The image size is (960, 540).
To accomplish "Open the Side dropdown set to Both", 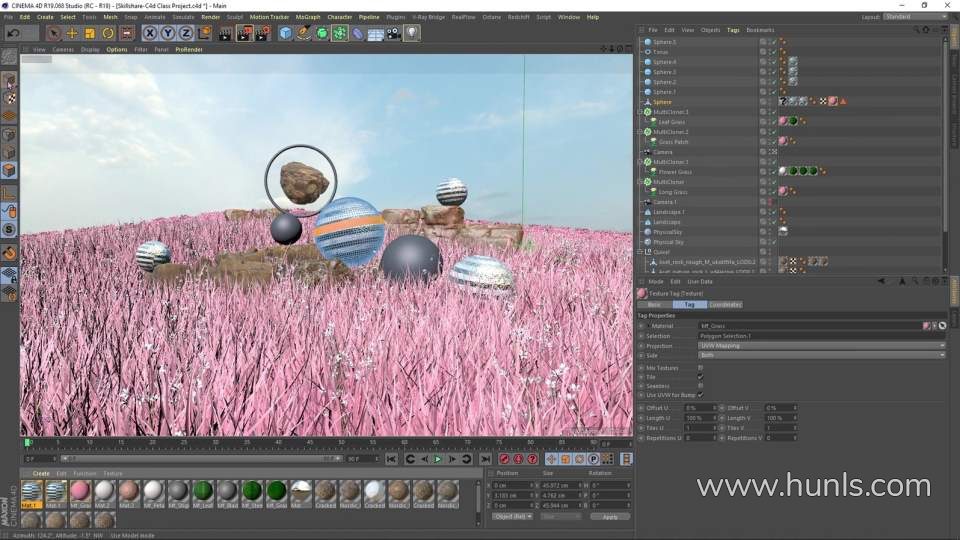I will [820, 355].
